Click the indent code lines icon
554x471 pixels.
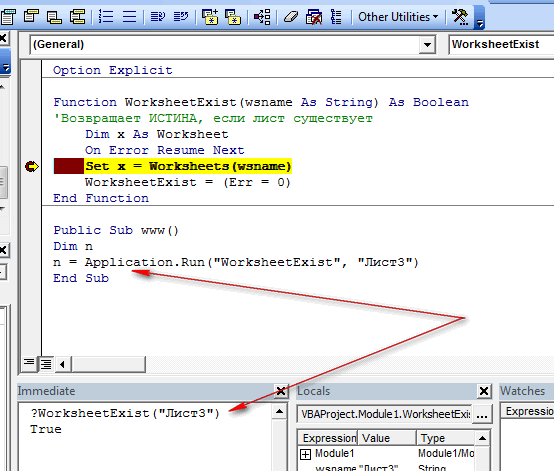coord(158,17)
